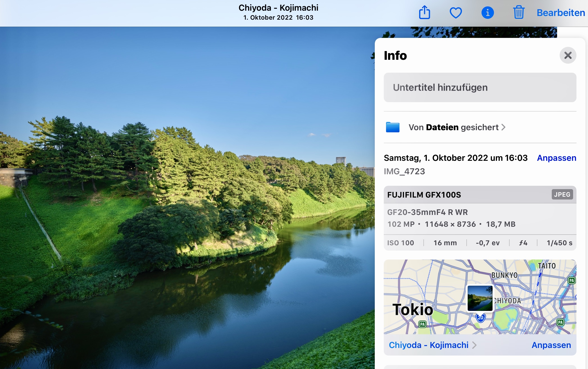Tap the Tokio label on map

(x=412, y=310)
